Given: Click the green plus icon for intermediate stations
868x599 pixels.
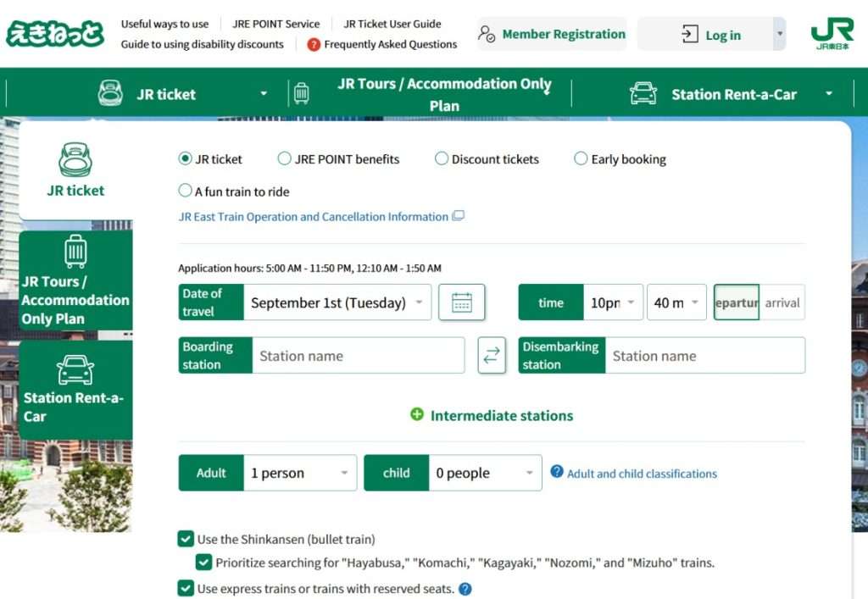Looking at the screenshot, I should tap(417, 414).
